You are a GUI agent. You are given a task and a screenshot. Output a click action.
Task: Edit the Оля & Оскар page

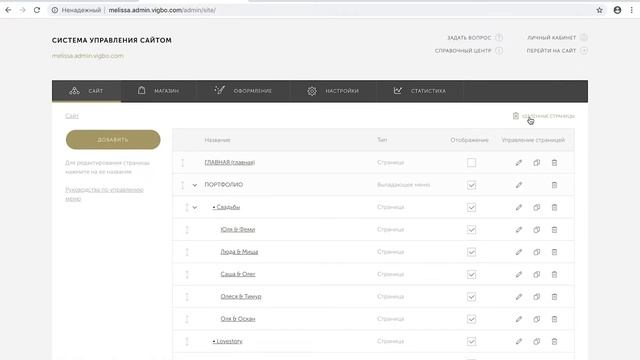click(x=518, y=319)
